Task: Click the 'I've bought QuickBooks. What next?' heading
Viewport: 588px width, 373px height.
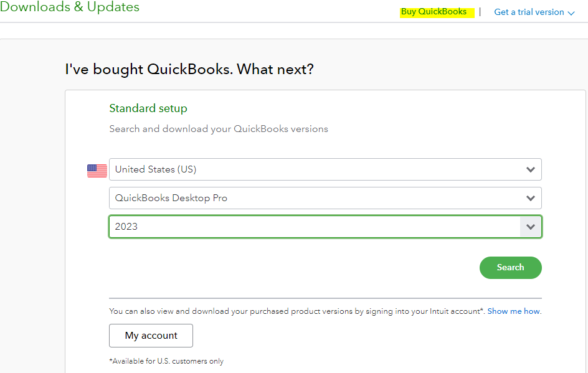Action: [189, 69]
